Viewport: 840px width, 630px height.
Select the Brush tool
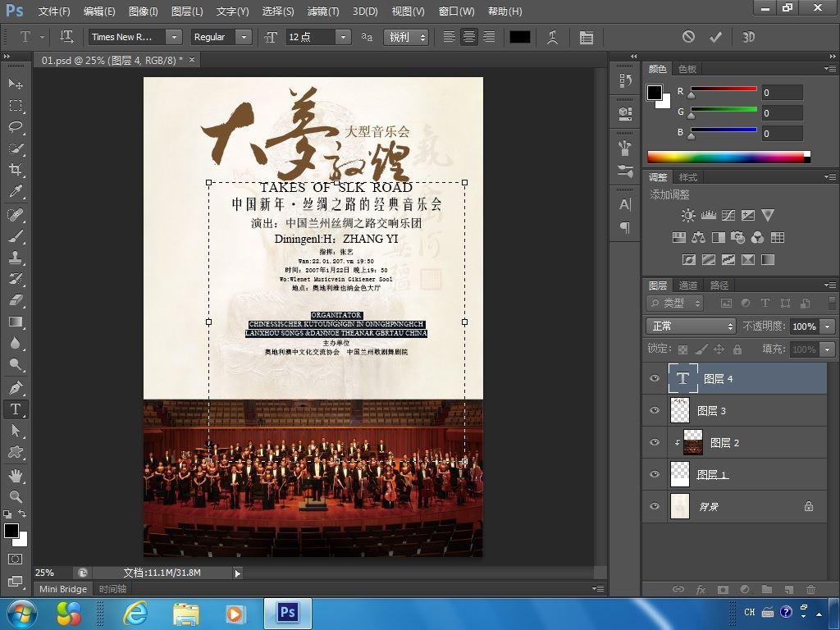16,236
